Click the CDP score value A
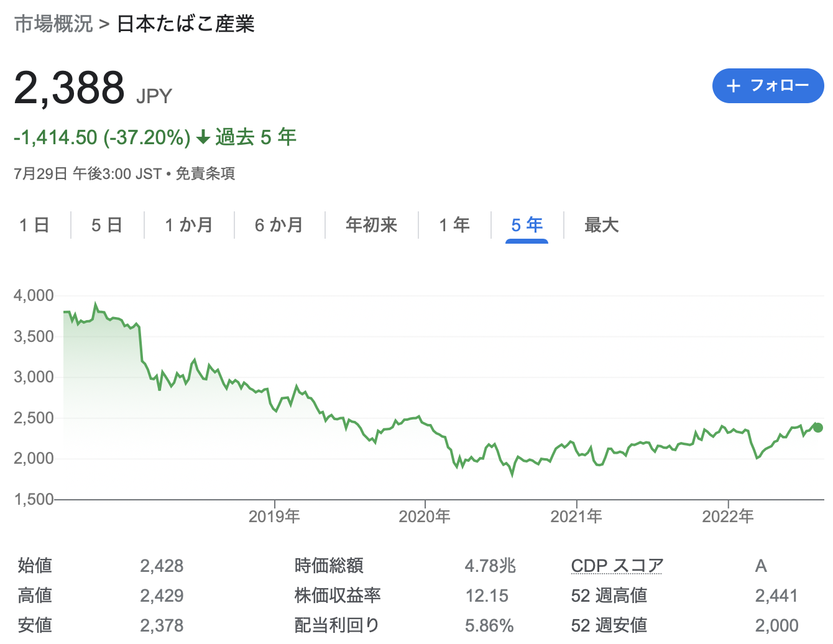The image size is (833, 644). click(761, 566)
